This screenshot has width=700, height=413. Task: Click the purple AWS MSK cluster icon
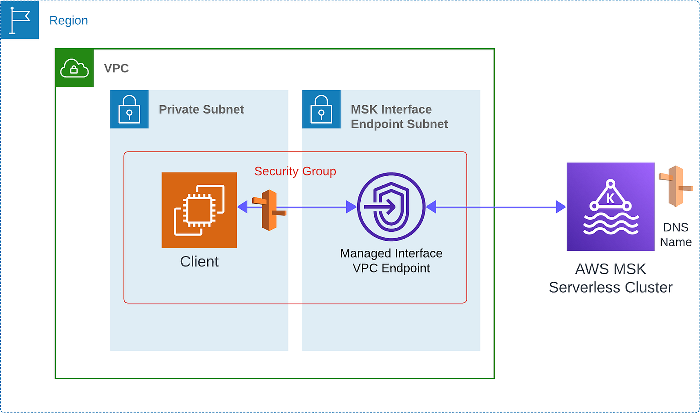point(611,207)
